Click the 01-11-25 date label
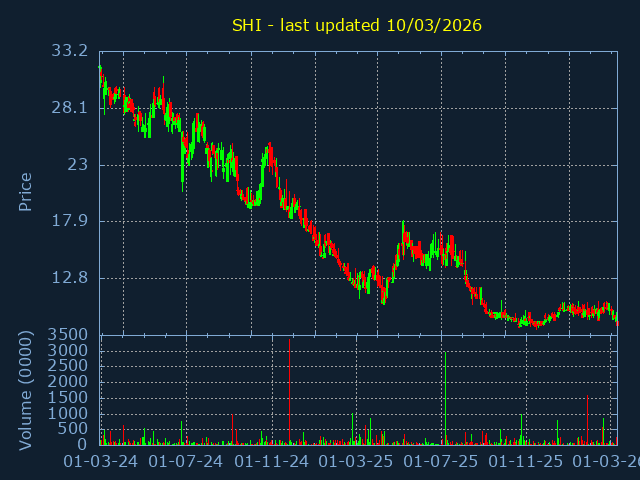This screenshot has width=640, height=480. [526, 462]
